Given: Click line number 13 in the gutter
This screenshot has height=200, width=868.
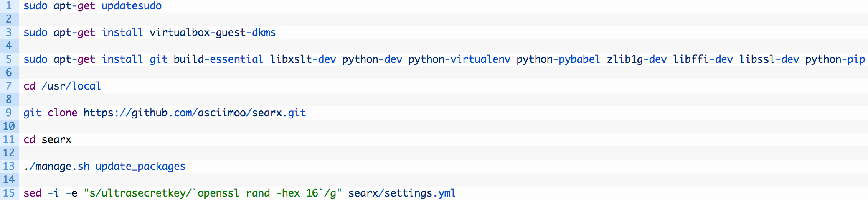Looking at the screenshot, I should 9,167.
